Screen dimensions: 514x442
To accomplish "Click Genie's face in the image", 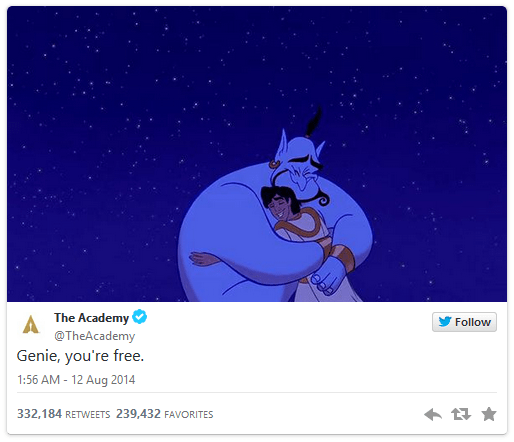I will coord(302,170).
